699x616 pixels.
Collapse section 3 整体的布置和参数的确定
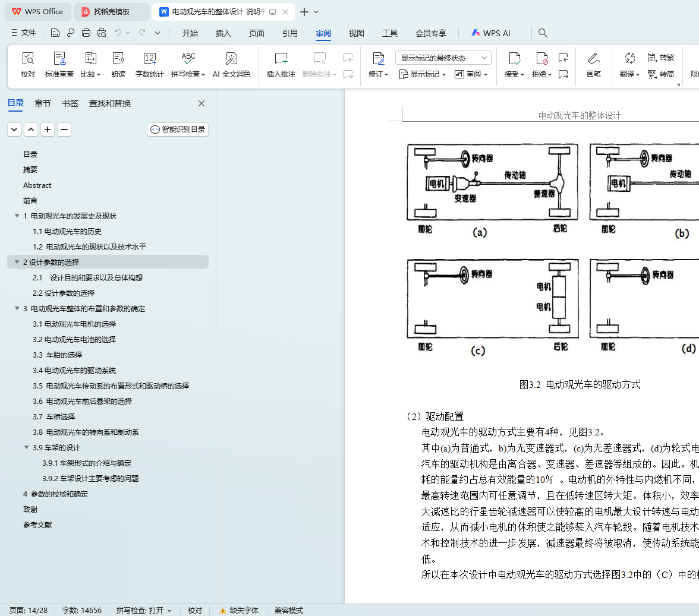click(17, 309)
